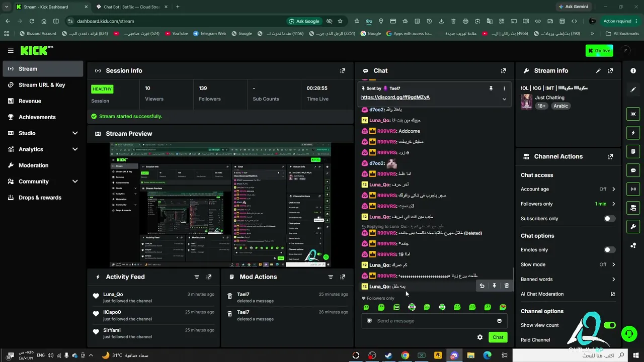Go to Stream URL & Key
The width and height of the screenshot is (644, 362).
(x=43, y=85)
